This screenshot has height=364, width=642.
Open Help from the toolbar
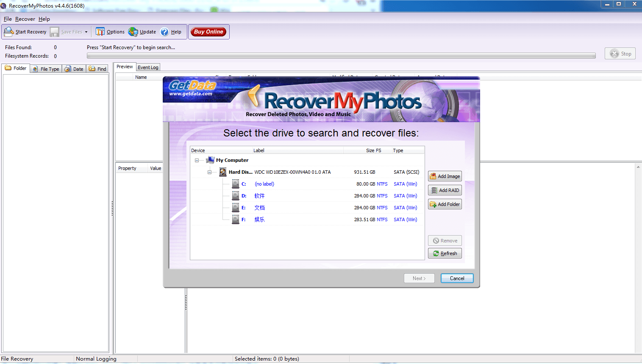164,31
